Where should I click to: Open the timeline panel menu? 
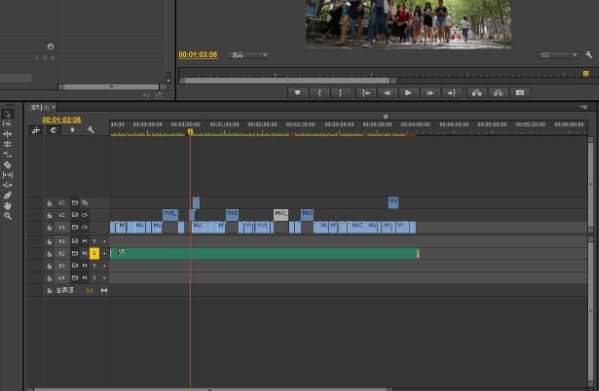[x=583, y=107]
